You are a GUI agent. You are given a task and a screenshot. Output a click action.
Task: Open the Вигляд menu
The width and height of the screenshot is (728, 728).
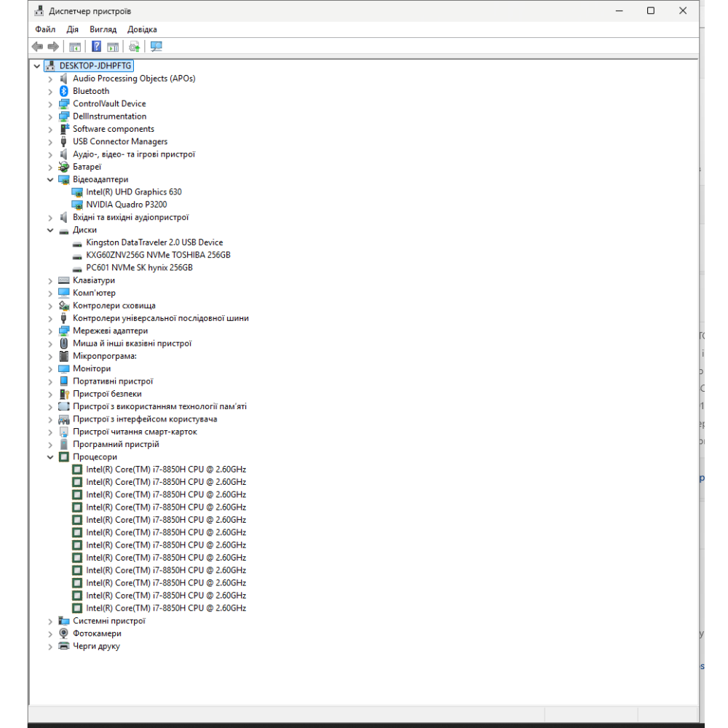pyautogui.click(x=103, y=30)
